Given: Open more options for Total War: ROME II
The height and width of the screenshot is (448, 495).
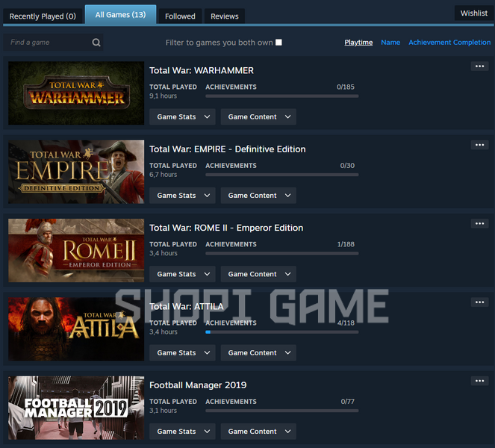Looking at the screenshot, I should [479, 223].
